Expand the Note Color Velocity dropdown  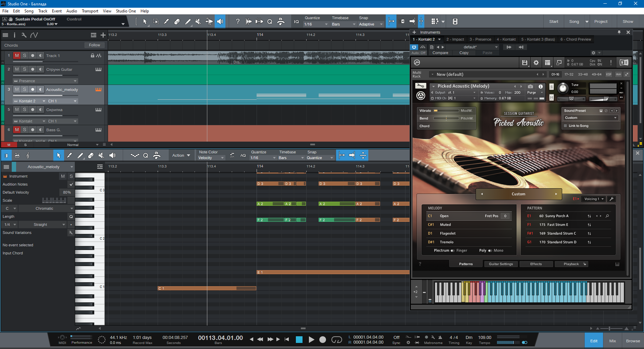tap(211, 158)
